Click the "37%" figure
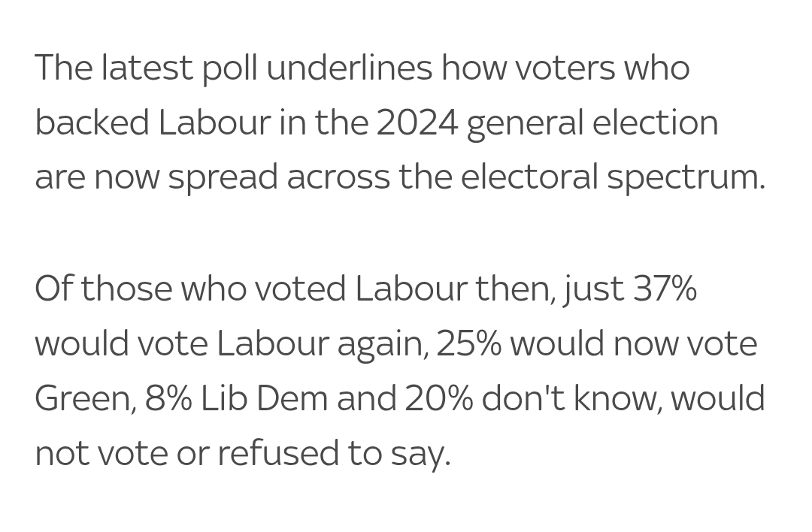This screenshot has height=532, width=812. 664,289
